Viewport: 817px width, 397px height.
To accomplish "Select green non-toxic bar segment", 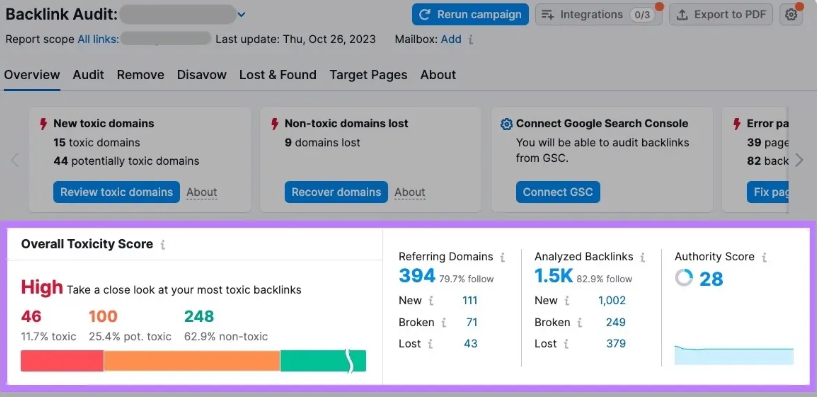I will pyautogui.click(x=323, y=361).
